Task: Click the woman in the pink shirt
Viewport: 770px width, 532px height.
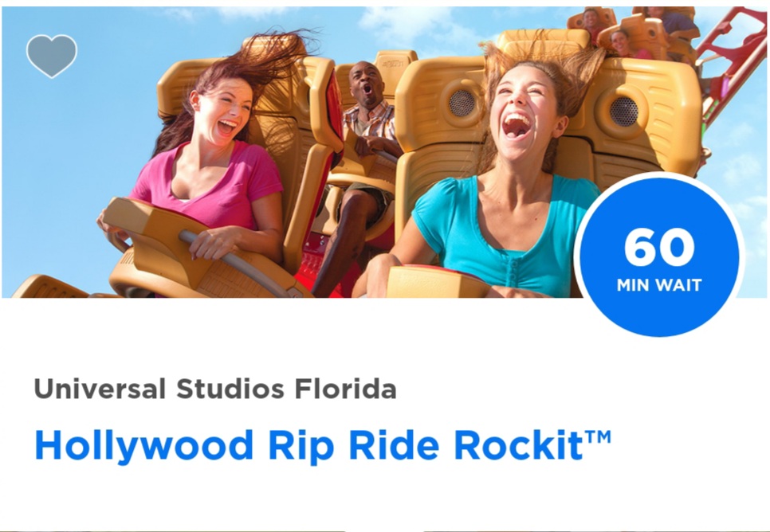Action: pyautogui.click(x=206, y=167)
